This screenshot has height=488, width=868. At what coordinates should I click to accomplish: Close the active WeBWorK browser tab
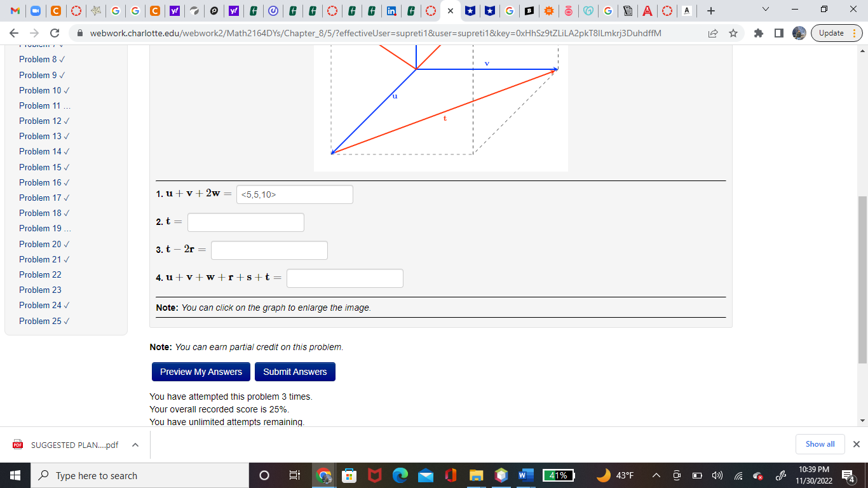450,11
